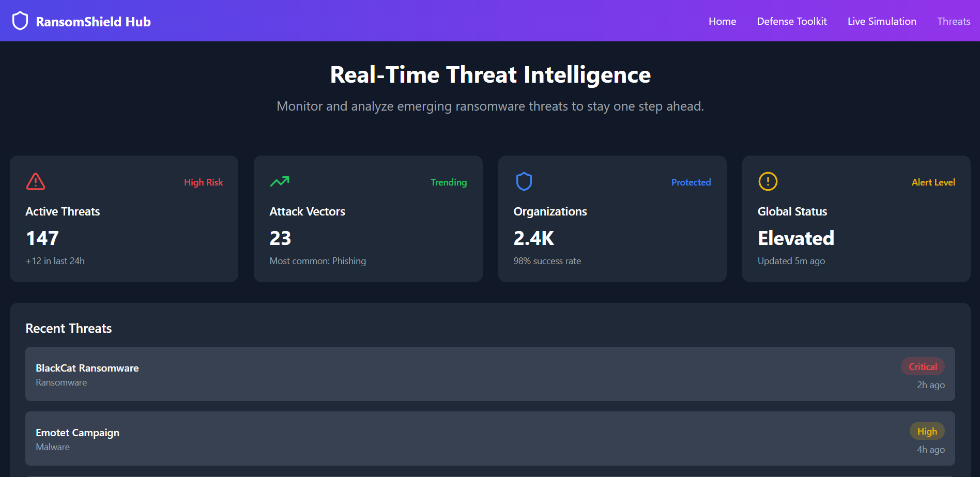
Task: Click the Alert Level label
Action: pos(933,182)
